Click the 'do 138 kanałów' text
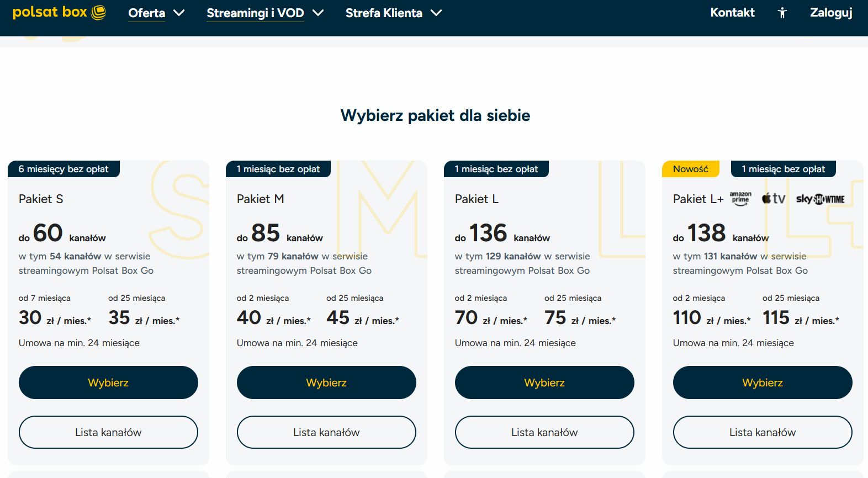868x478 pixels. point(721,233)
